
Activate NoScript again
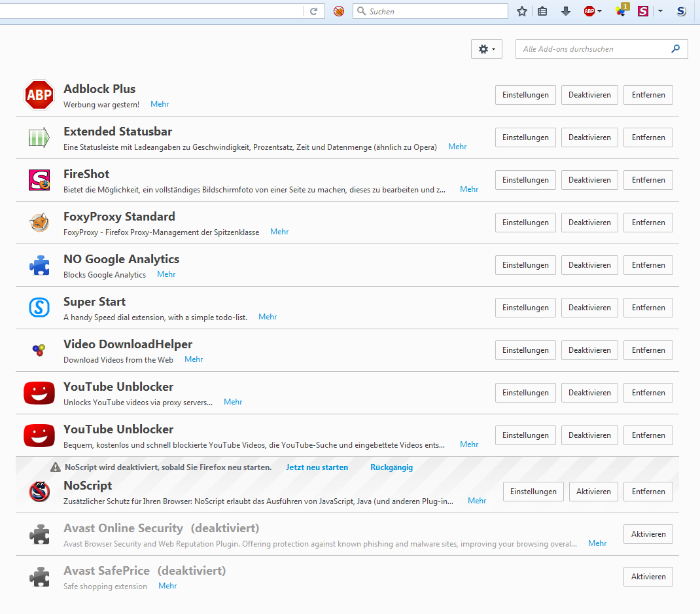point(593,492)
